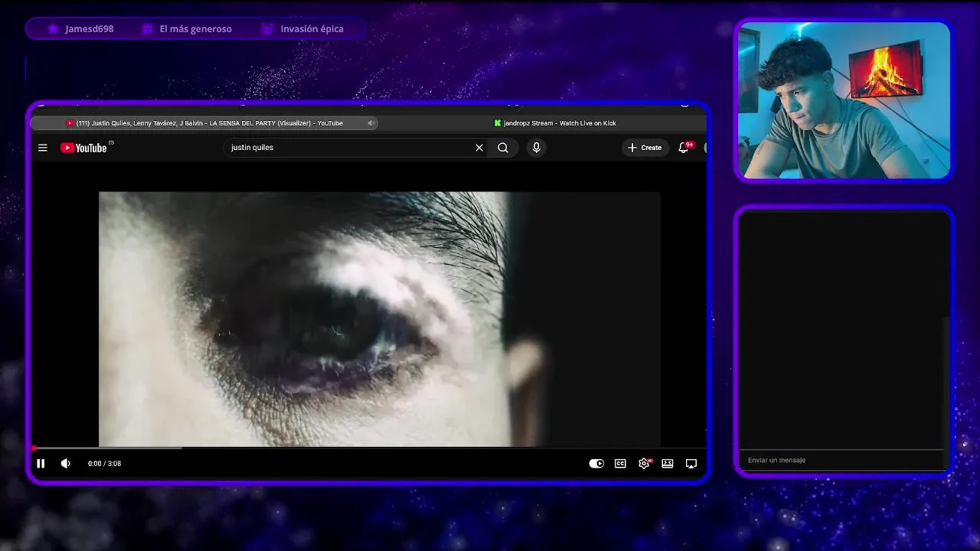Open the player settings gear
The height and width of the screenshot is (551, 980).
(645, 463)
